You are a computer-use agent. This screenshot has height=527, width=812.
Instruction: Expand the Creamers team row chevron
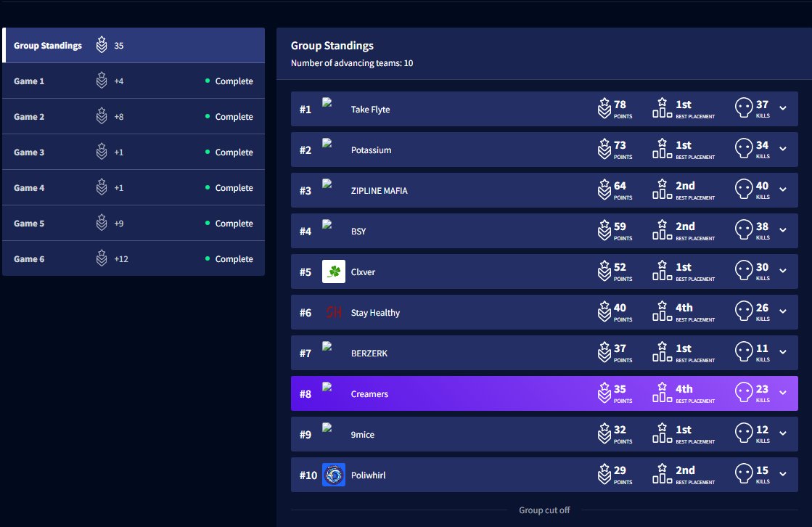783,393
